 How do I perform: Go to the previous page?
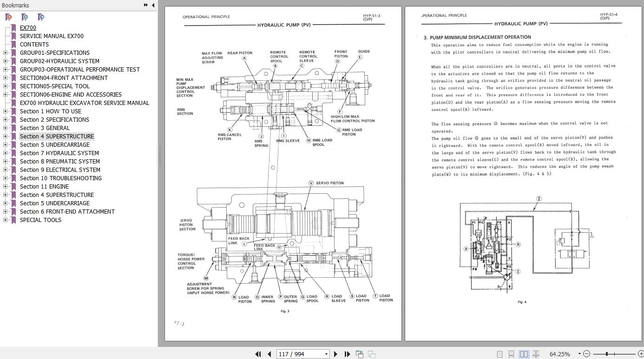click(269, 354)
